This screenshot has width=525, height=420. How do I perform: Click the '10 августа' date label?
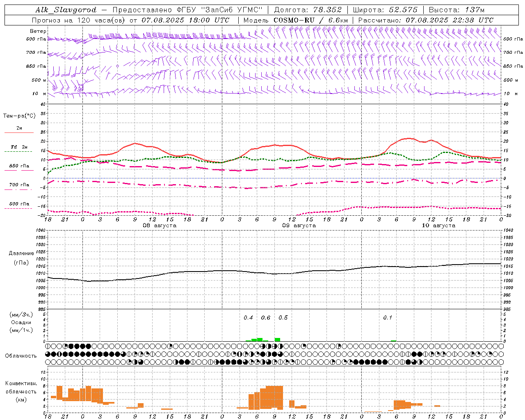(438, 226)
